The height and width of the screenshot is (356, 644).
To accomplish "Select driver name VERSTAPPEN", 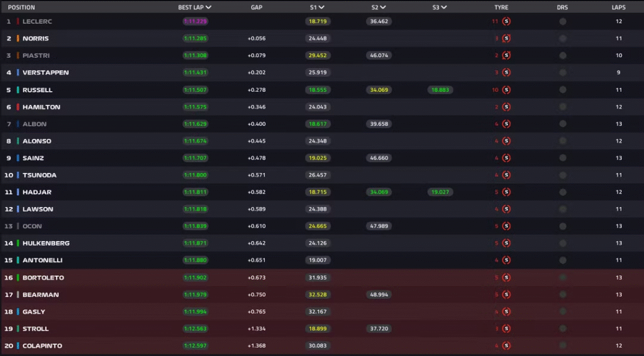I will 45,72.
